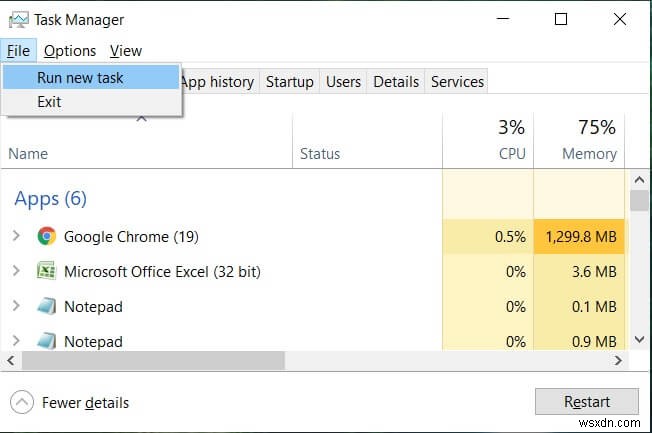Switch to the Startup tab

[x=289, y=82]
